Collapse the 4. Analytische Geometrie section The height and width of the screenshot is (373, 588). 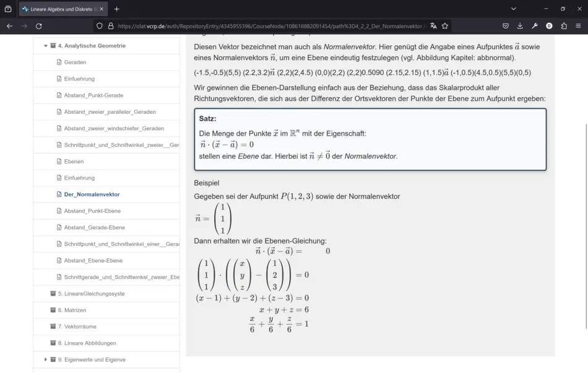46,46
